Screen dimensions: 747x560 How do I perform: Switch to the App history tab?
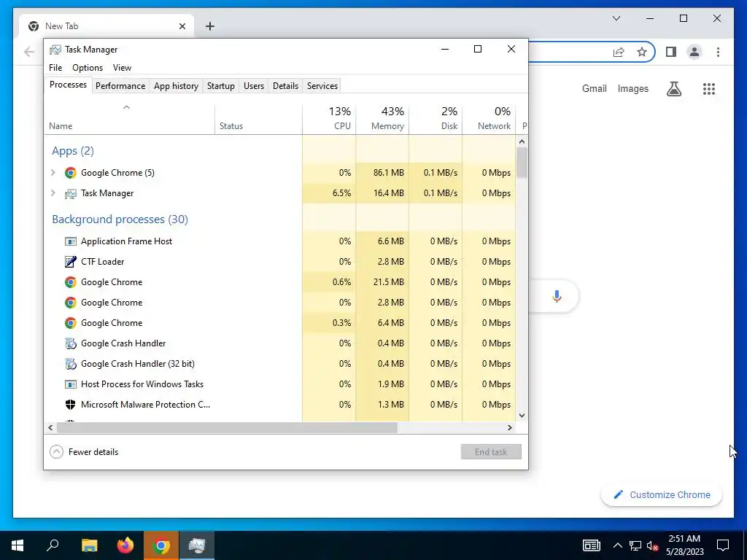click(x=176, y=86)
